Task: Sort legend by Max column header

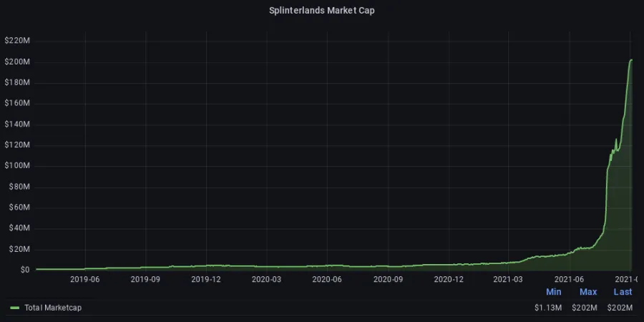Action: (588, 292)
